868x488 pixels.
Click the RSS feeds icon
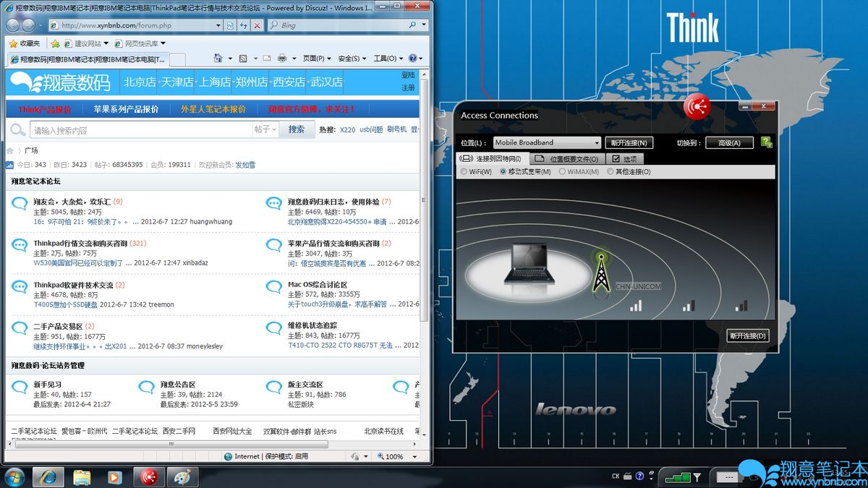point(244,59)
